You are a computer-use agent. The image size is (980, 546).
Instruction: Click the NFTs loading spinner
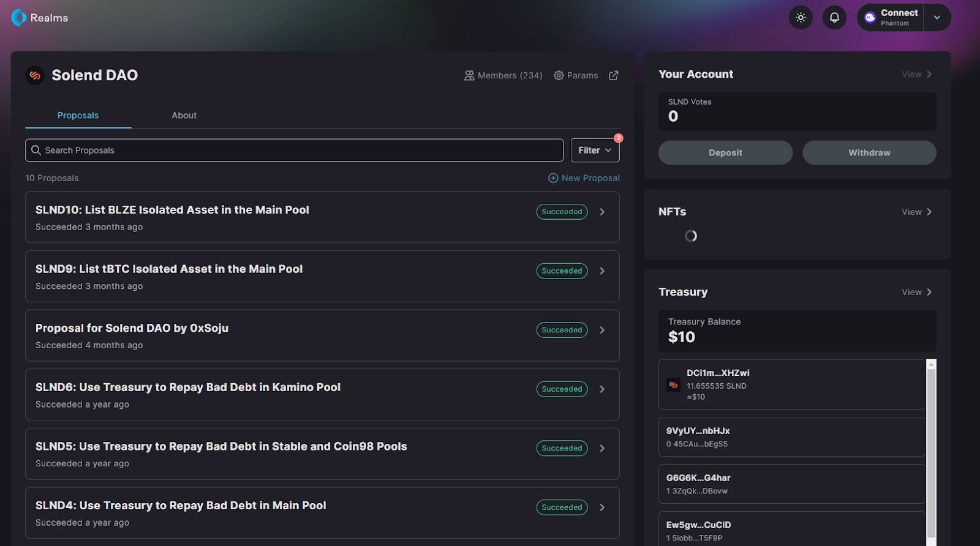pos(691,236)
